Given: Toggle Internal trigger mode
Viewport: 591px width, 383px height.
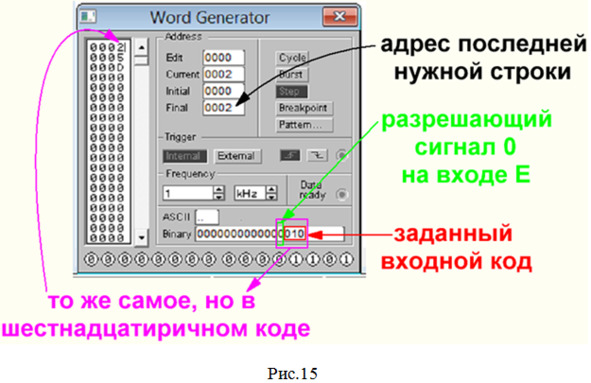Looking at the screenshot, I should coord(185,156).
